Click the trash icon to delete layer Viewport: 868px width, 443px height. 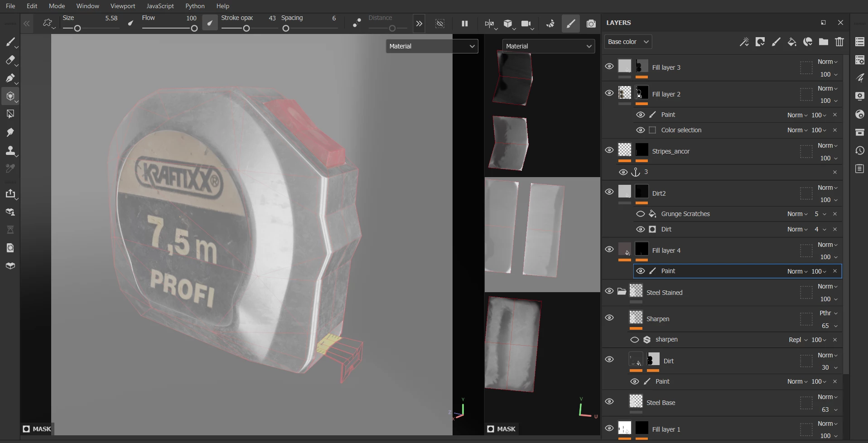click(x=839, y=42)
